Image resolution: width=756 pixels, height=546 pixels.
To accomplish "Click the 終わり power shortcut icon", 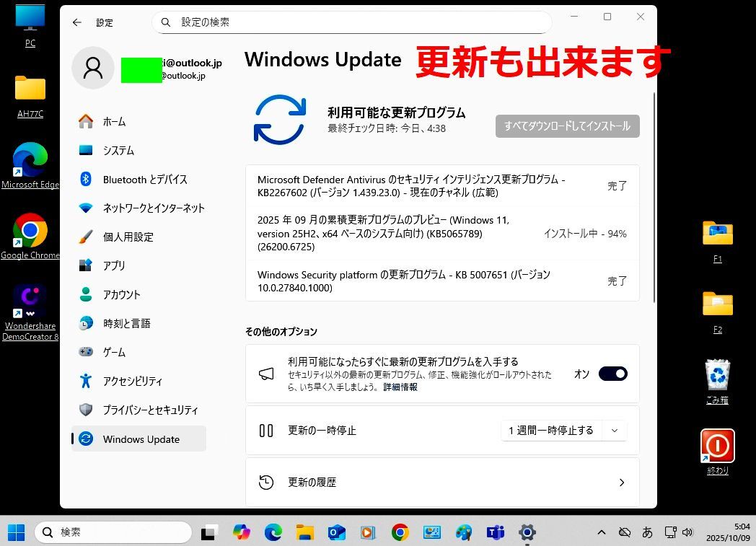I will click(718, 452).
